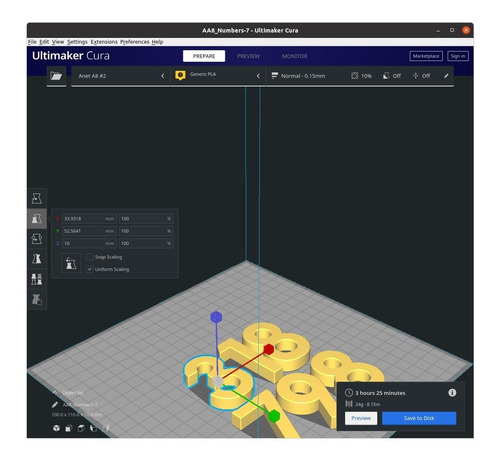Click the infill 10% icon
This screenshot has width=500, height=462.
coord(354,76)
